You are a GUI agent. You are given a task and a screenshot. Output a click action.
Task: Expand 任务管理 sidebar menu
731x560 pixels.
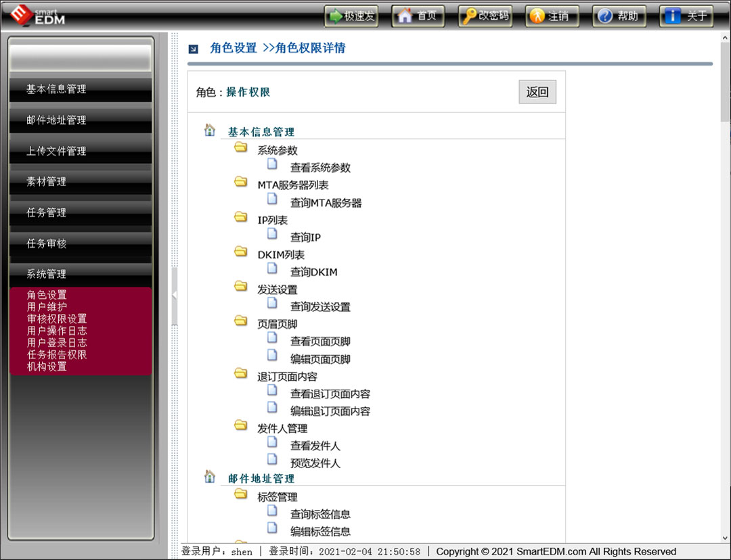coord(81,212)
